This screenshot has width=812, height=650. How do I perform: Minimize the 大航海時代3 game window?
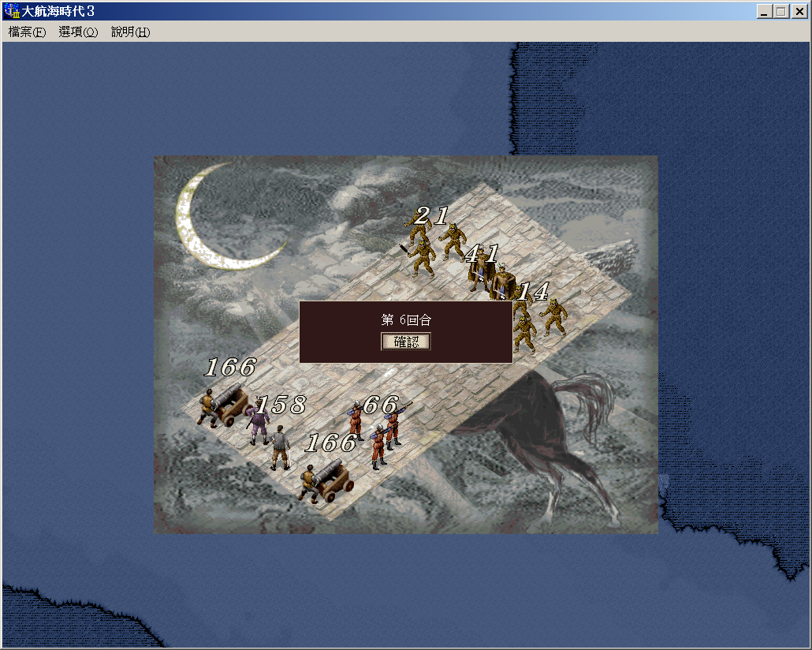[x=764, y=11]
